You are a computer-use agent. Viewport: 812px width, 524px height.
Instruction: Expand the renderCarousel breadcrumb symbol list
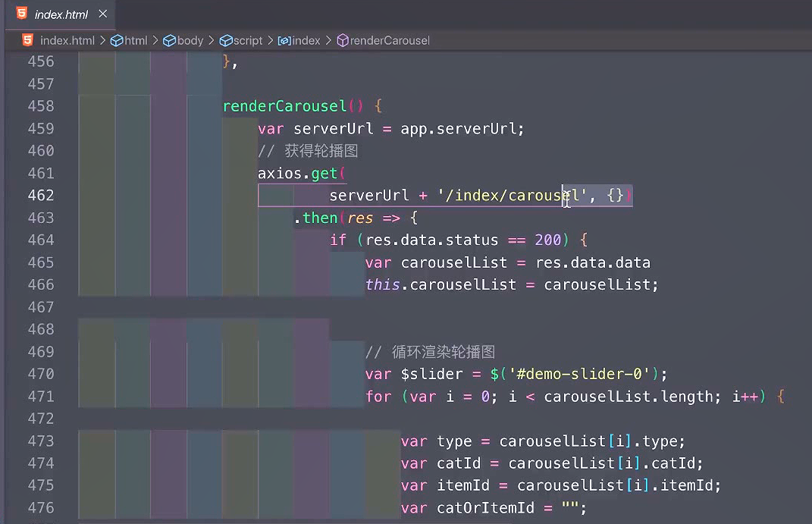(x=390, y=40)
